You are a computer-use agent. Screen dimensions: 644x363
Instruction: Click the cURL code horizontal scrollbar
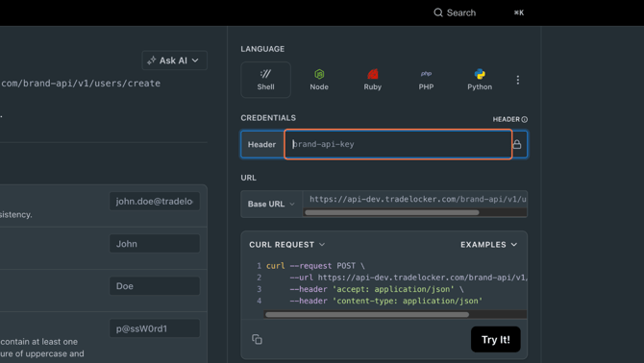point(367,315)
